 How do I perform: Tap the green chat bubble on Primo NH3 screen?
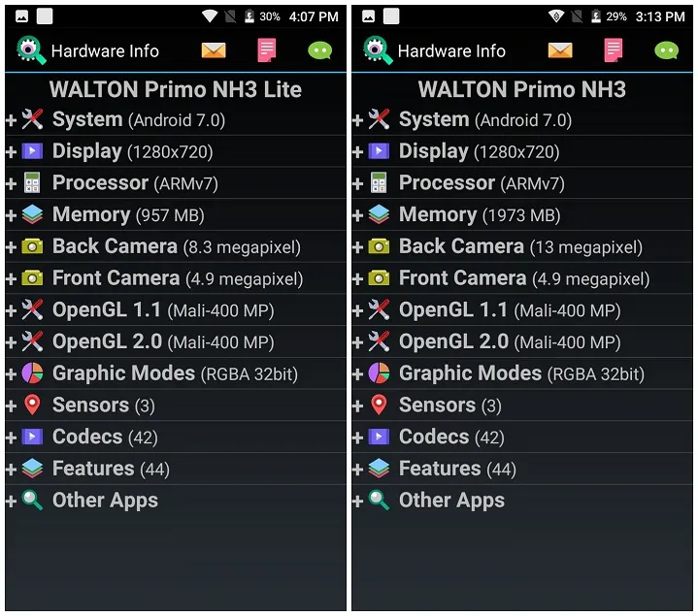[666, 50]
